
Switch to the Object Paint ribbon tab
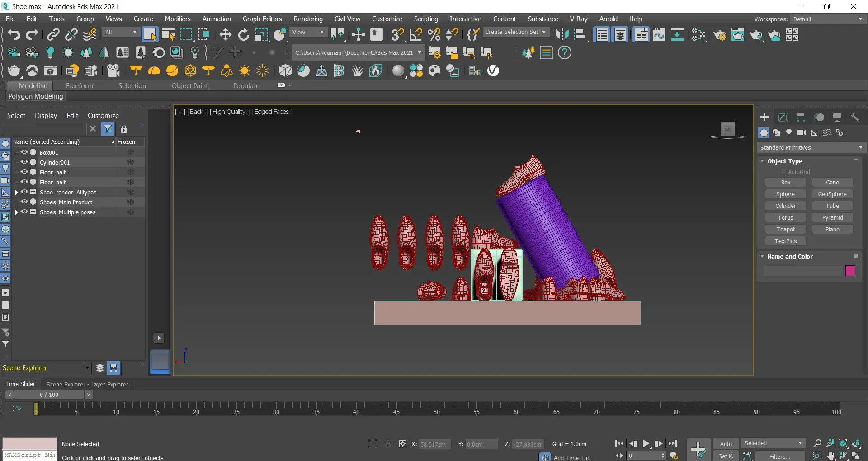tap(190, 86)
